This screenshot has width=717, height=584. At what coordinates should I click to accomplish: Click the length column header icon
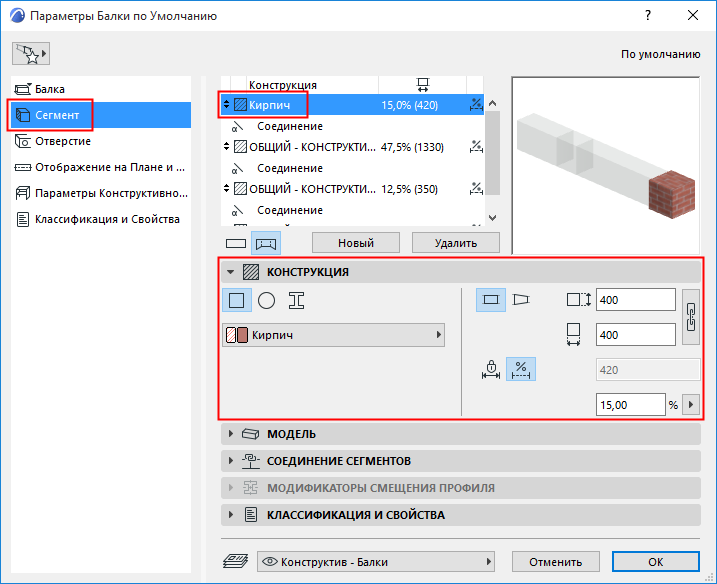(x=423, y=85)
